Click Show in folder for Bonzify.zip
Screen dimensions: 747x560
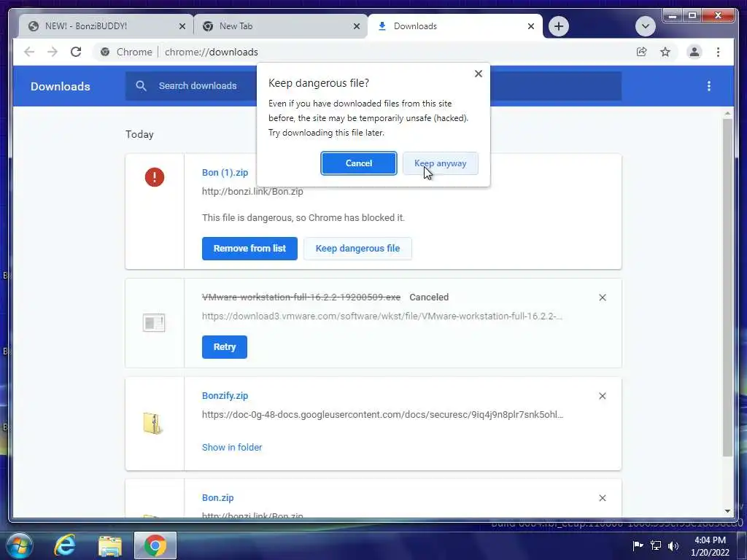pos(232,447)
